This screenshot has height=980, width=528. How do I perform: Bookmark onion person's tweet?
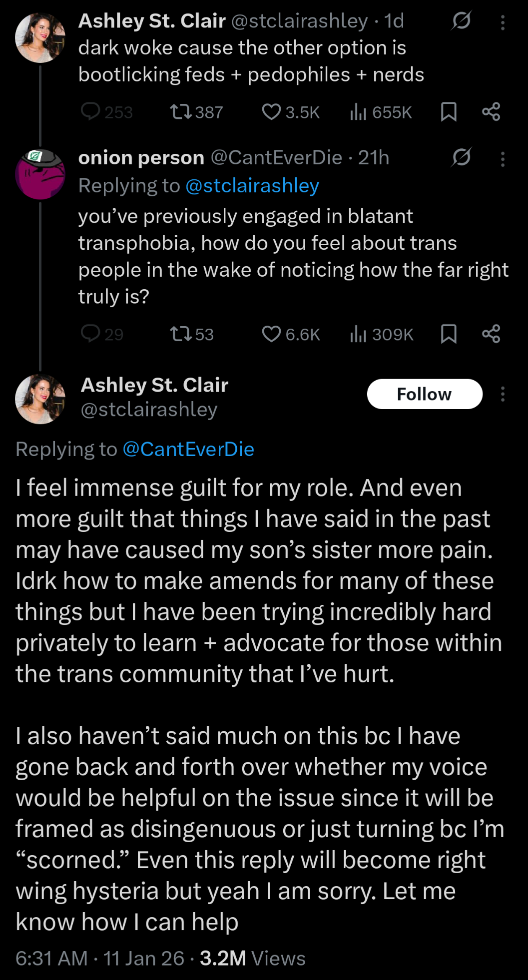(449, 334)
